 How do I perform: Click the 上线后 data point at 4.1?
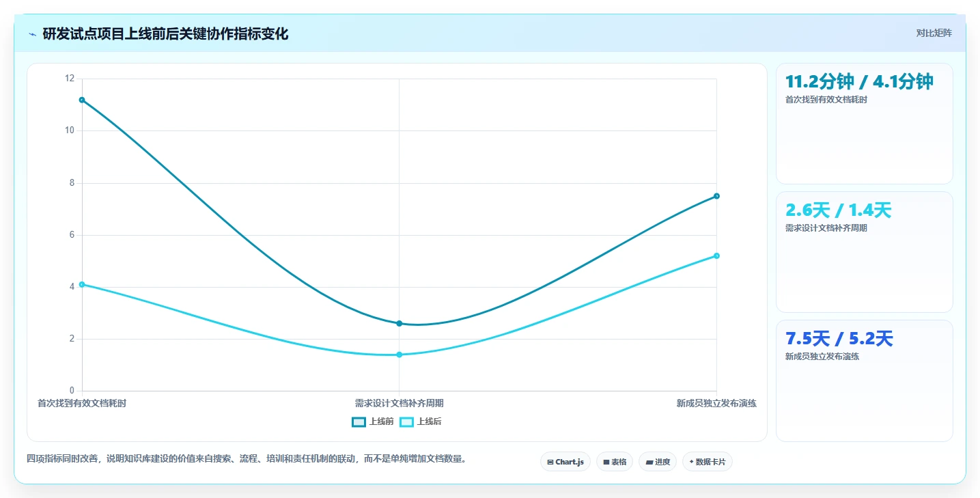point(82,284)
